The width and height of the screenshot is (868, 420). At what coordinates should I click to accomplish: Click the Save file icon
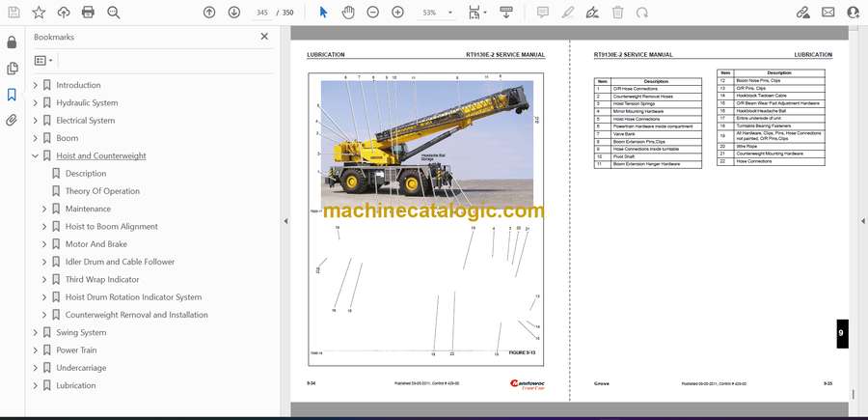tap(14, 13)
